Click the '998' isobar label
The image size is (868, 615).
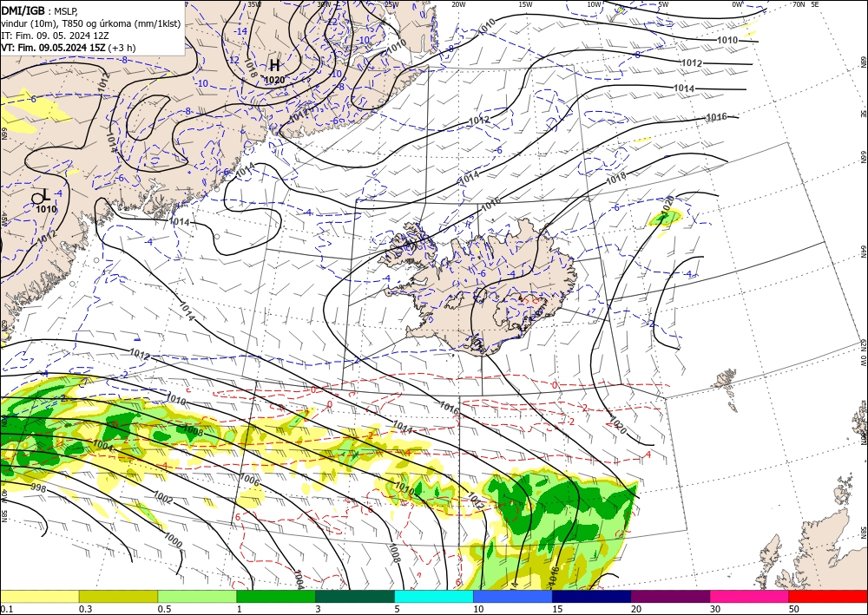[x=38, y=487]
